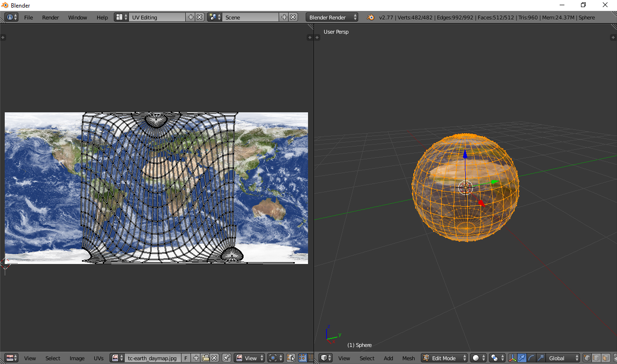
Task: Open the Blender Render engine selector
Action: pyautogui.click(x=333, y=17)
